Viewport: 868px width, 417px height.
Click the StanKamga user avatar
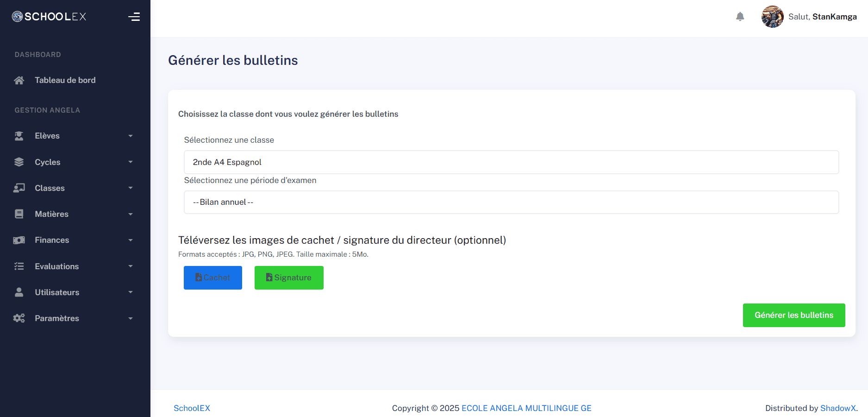click(x=772, y=17)
